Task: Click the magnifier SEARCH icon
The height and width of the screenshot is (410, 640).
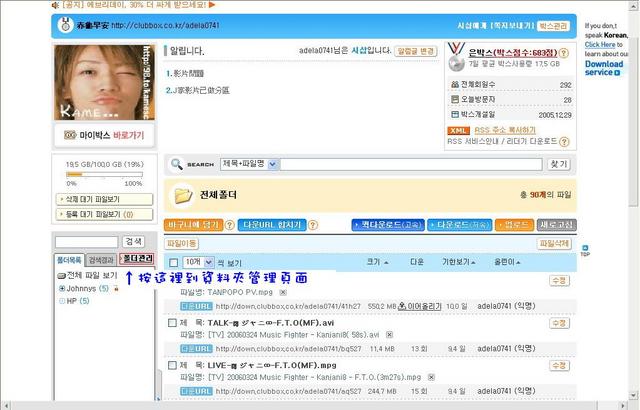Action: click(x=177, y=164)
